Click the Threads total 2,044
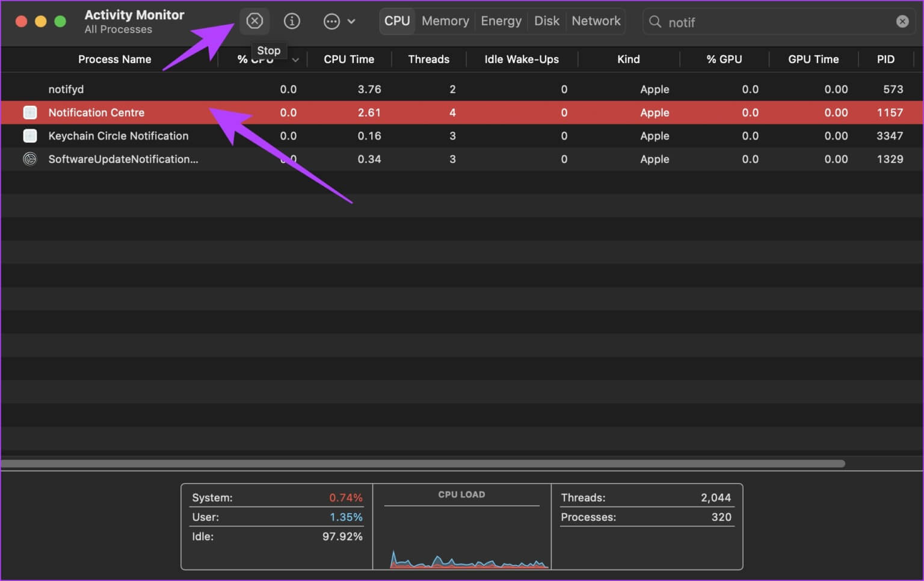 click(x=716, y=498)
